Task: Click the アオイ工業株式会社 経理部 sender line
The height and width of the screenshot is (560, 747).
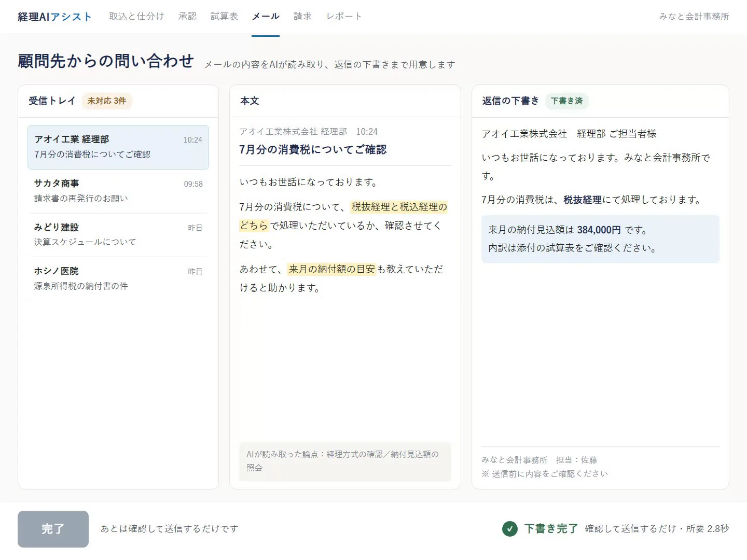Action: click(293, 132)
